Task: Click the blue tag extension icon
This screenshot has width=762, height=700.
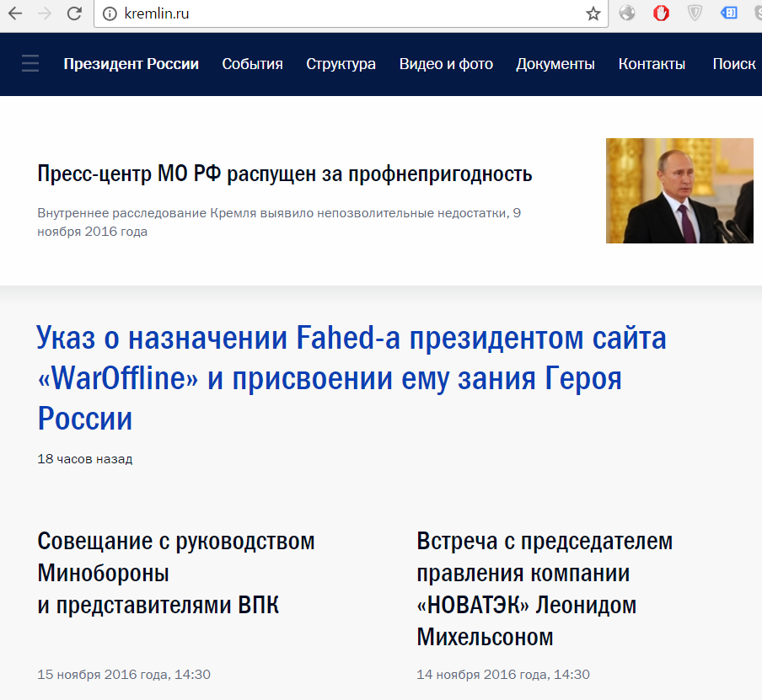Action: click(729, 13)
